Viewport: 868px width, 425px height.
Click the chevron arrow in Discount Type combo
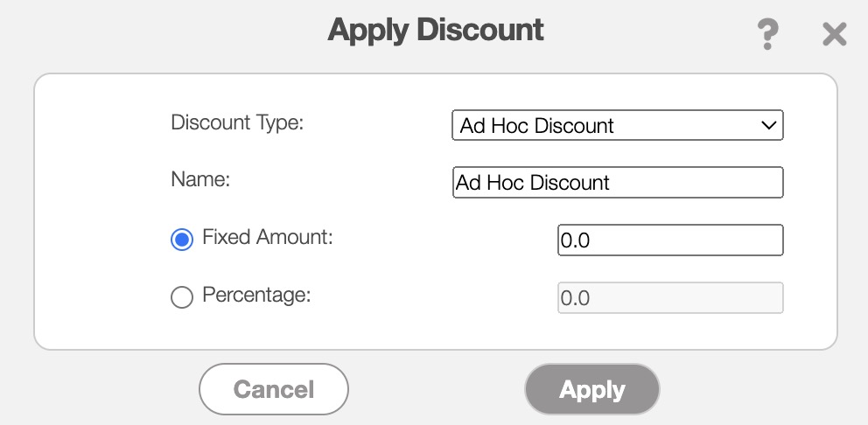(x=769, y=125)
